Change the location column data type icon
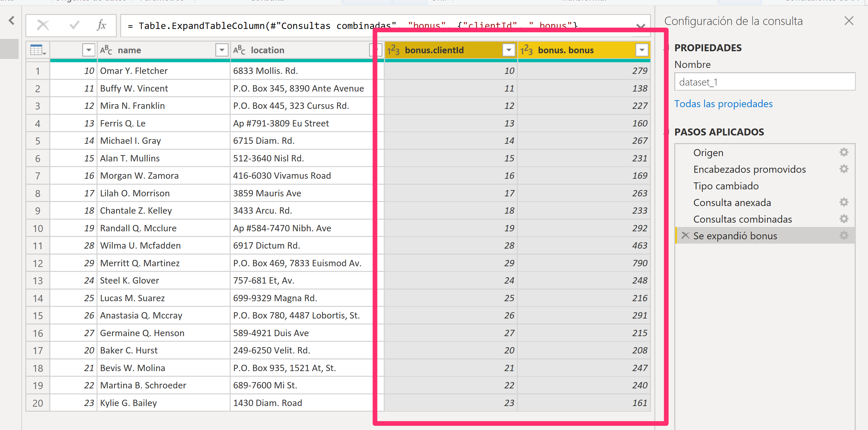 coord(239,50)
